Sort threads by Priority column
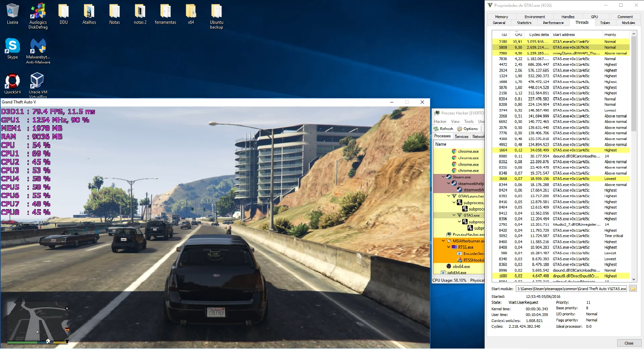Viewport: 644px width, 363px height. pyautogui.click(x=616, y=35)
